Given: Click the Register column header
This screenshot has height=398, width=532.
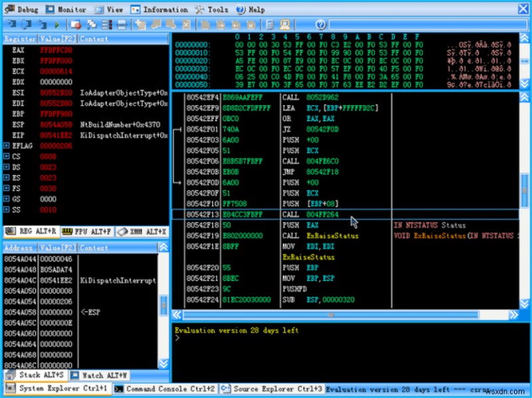Looking at the screenshot, I should coord(20,39).
